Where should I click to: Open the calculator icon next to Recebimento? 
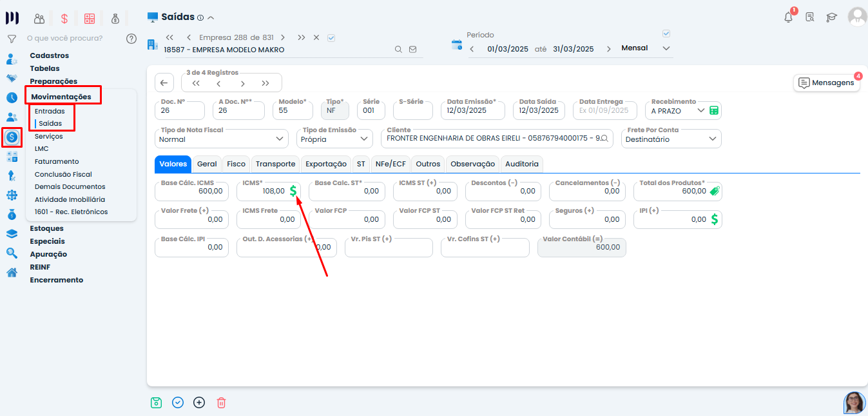tap(714, 110)
